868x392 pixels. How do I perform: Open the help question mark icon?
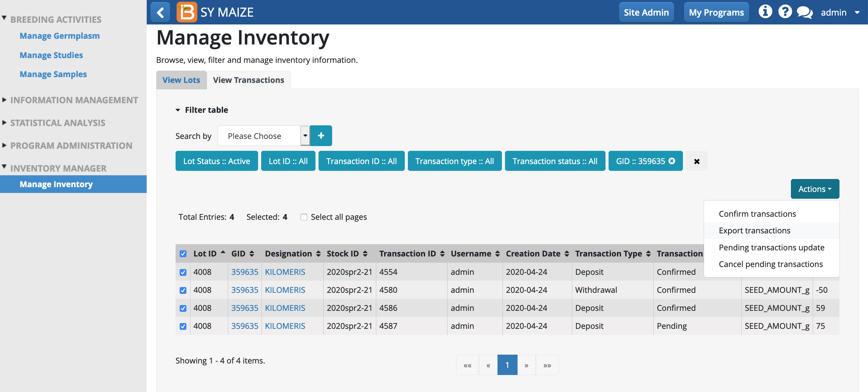[785, 12]
